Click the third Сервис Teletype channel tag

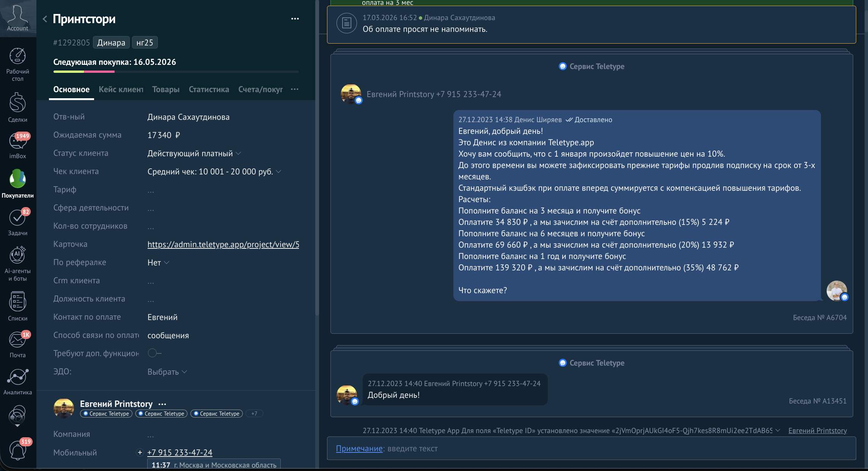pyautogui.click(x=217, y=414)
